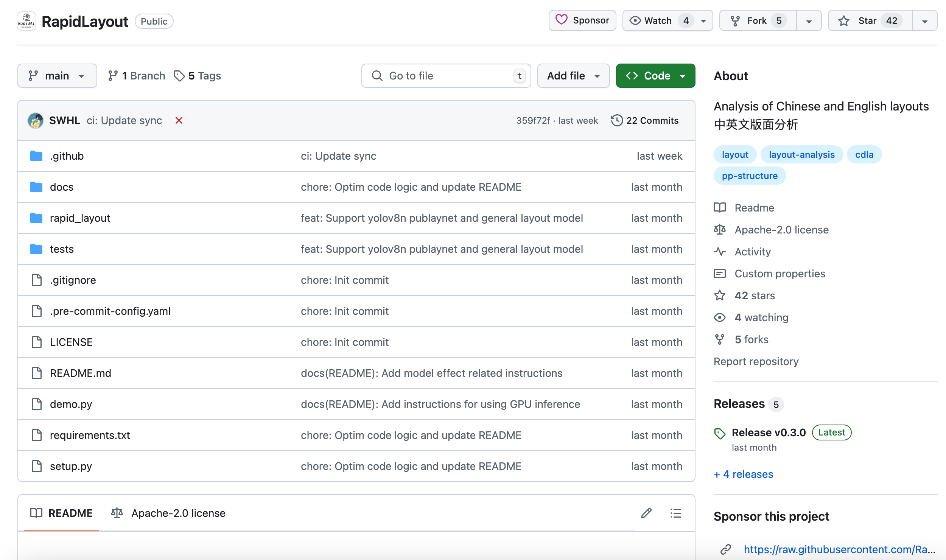This screenshot has width=946, height=560.
Task: View 5 Tags link
Action: (x=198, y=76)
